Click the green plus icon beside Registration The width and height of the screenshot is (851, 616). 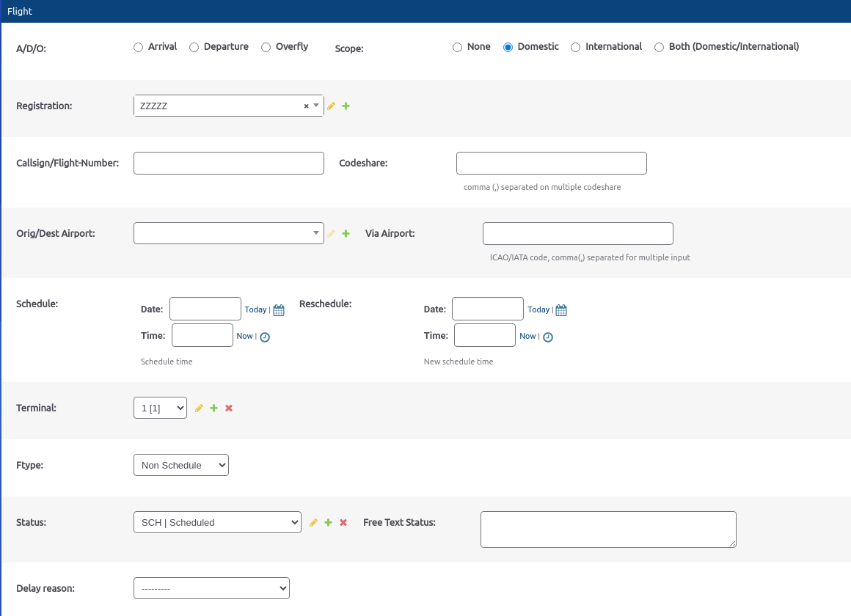point(346,106)
